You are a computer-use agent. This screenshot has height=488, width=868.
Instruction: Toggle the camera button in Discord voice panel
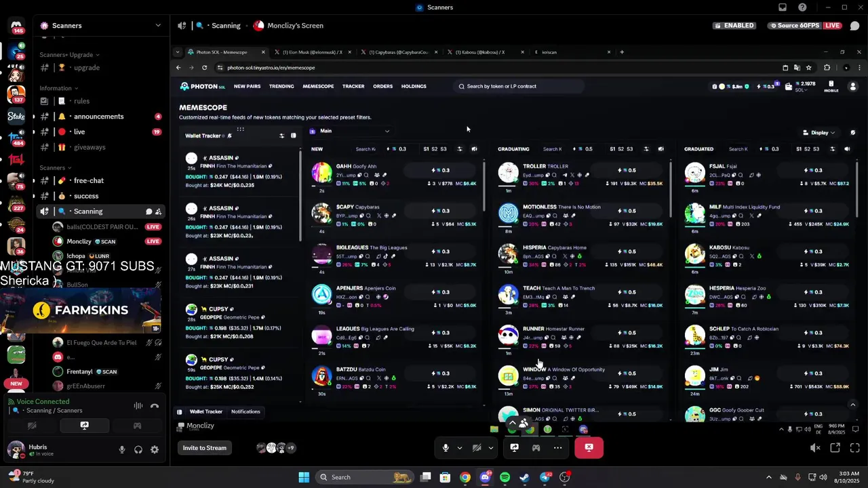[32, 426]
